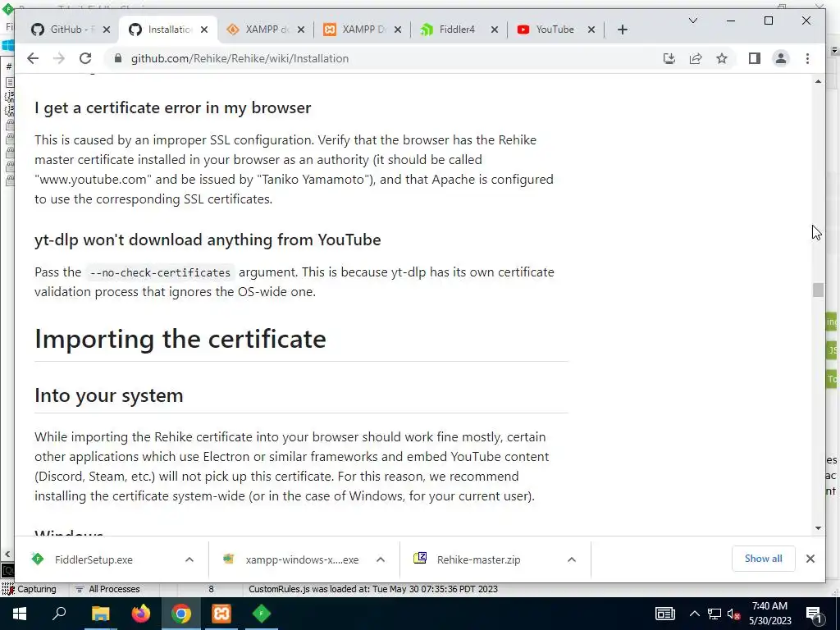Image resolution: width=840 pixels, height=630 pixels.
Task: Reload the current page
Action: (85, 58)
